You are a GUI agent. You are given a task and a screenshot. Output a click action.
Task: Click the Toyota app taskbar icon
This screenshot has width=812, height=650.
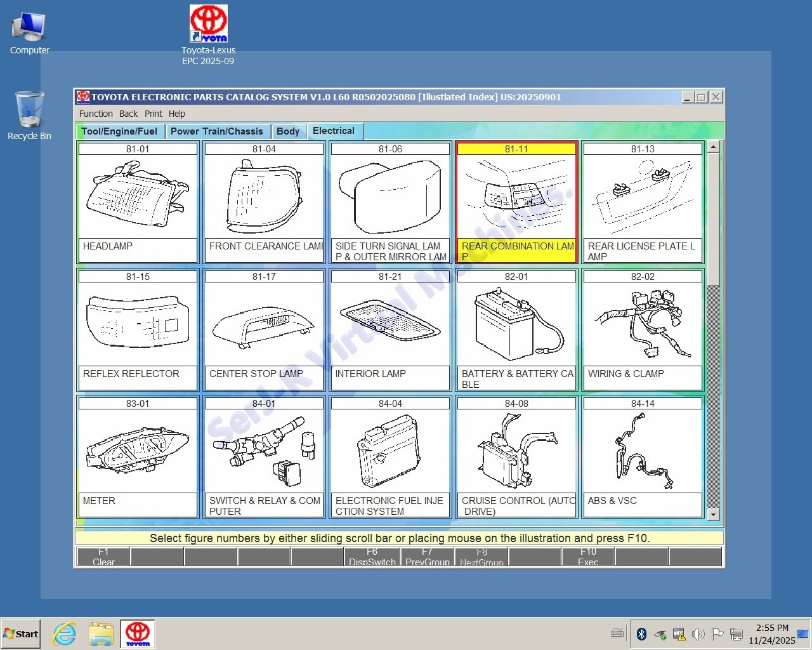138,633
